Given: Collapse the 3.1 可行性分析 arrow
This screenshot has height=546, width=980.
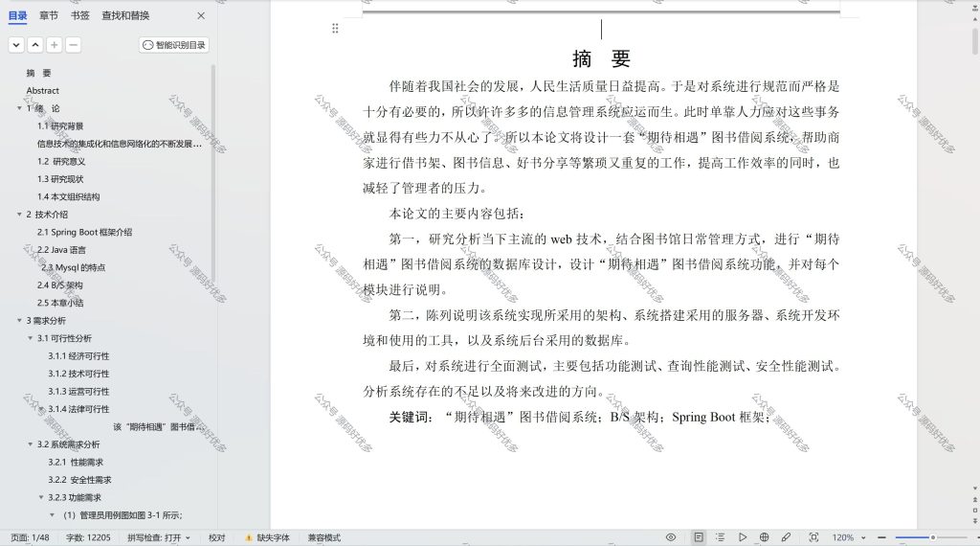Looking at the screenshot, I should [x=30, y=338].
